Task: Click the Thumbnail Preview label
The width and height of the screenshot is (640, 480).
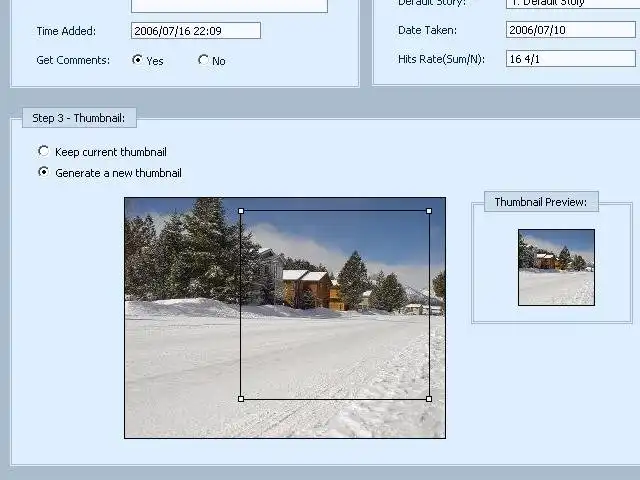Action: tap(541, 202)
